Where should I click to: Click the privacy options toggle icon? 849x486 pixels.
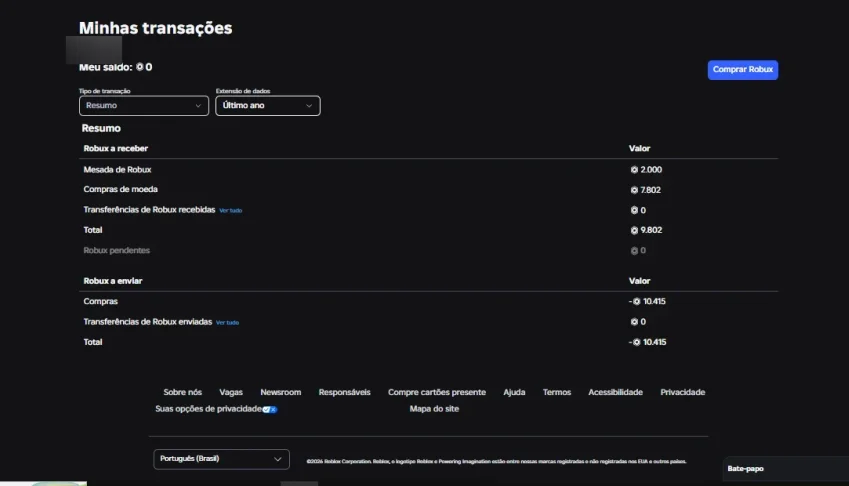pos(270,410)
